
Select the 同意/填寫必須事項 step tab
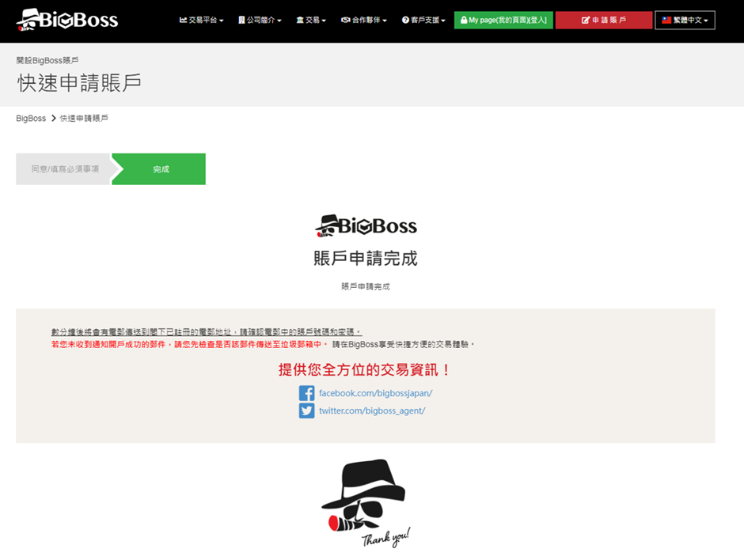click(65, 168)
